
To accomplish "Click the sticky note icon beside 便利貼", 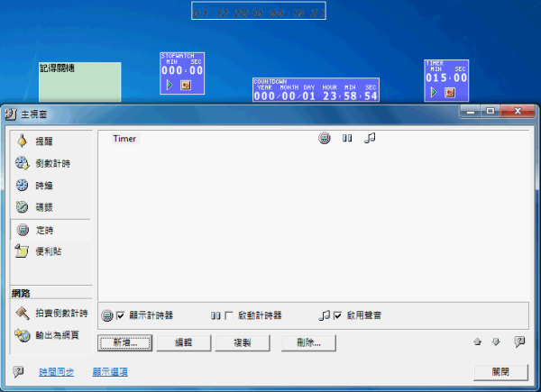I will [22, 251].
